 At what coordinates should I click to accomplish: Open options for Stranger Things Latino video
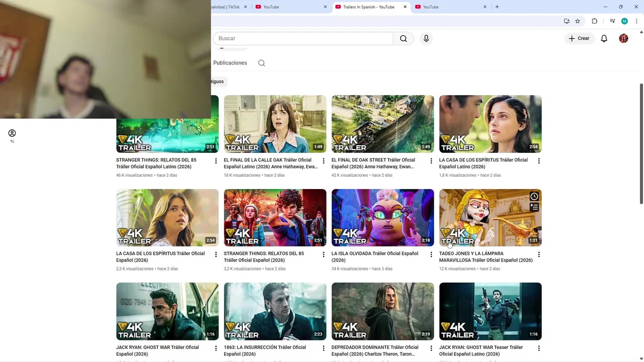[216, 161]
